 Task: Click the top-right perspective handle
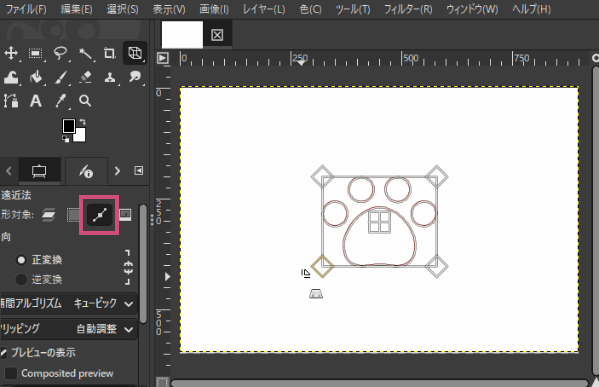pos(437,176)
